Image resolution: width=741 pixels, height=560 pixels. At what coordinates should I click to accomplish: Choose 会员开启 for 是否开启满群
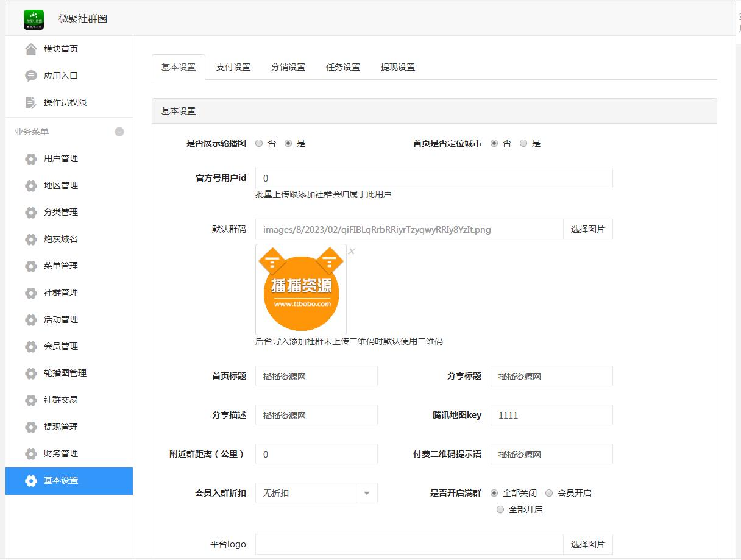click(549, 492)
